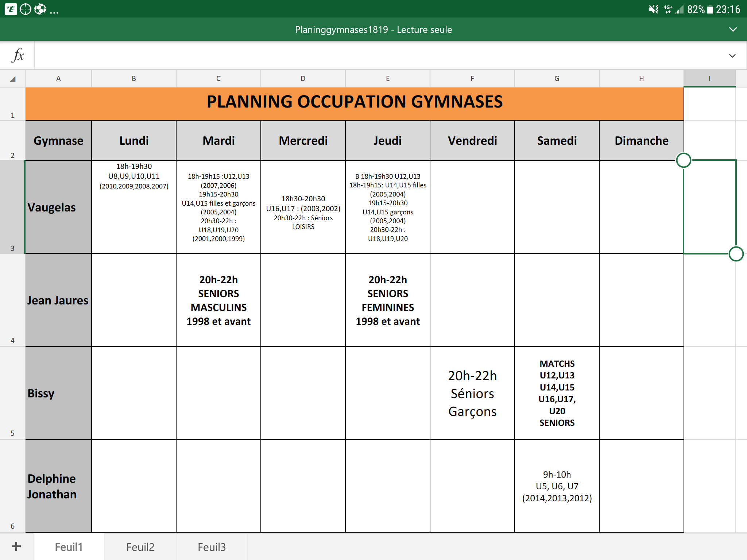Tap the select-all corner triangle
The width and height of the screenshot is (747, 560).
coord(13,79)
